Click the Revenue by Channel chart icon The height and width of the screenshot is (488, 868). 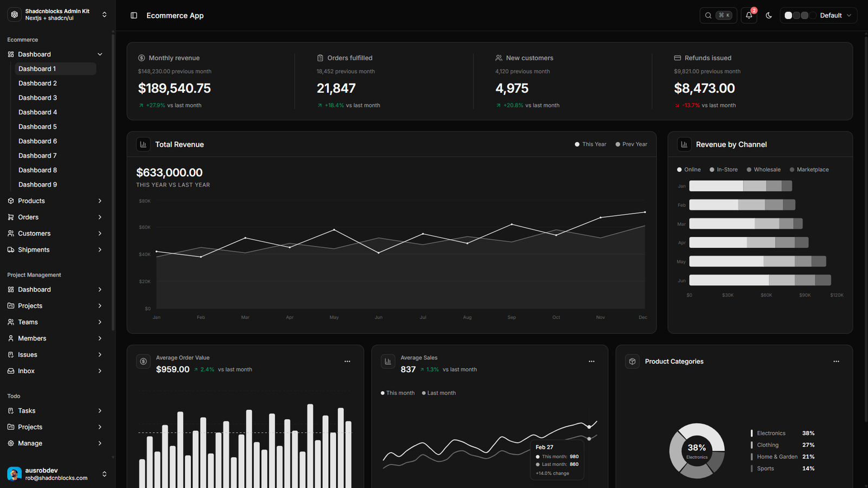click(x=684, y=144)
